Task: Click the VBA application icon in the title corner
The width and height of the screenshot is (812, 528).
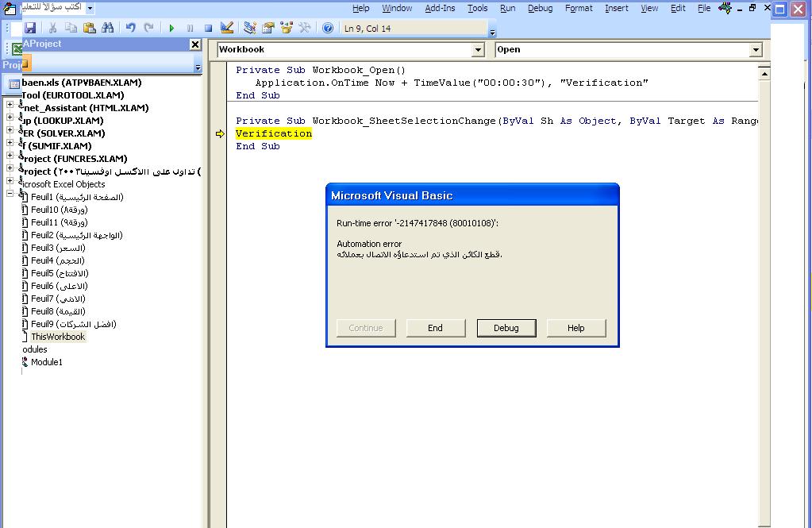Action: tap(10, 8)
